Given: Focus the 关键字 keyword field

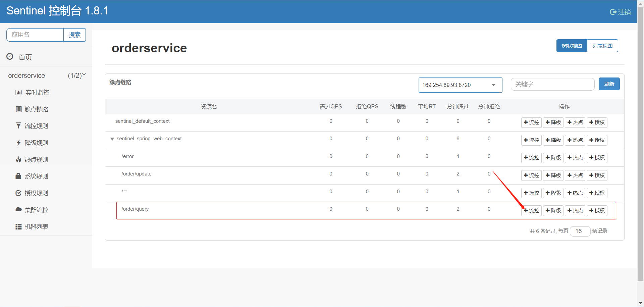Looking at the screenshot, I should point(552,84).
